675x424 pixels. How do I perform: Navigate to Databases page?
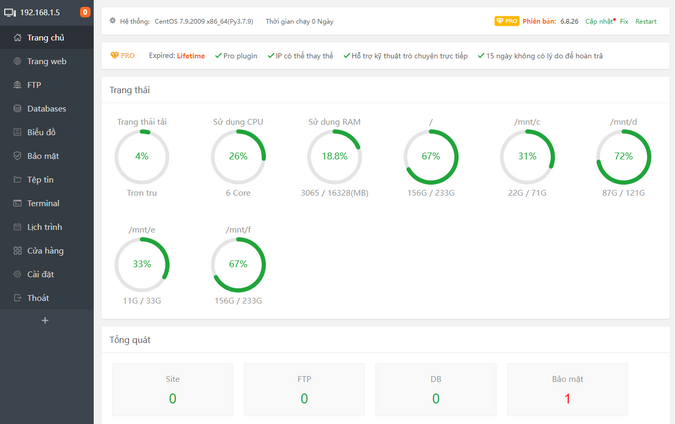pos(46,109)
